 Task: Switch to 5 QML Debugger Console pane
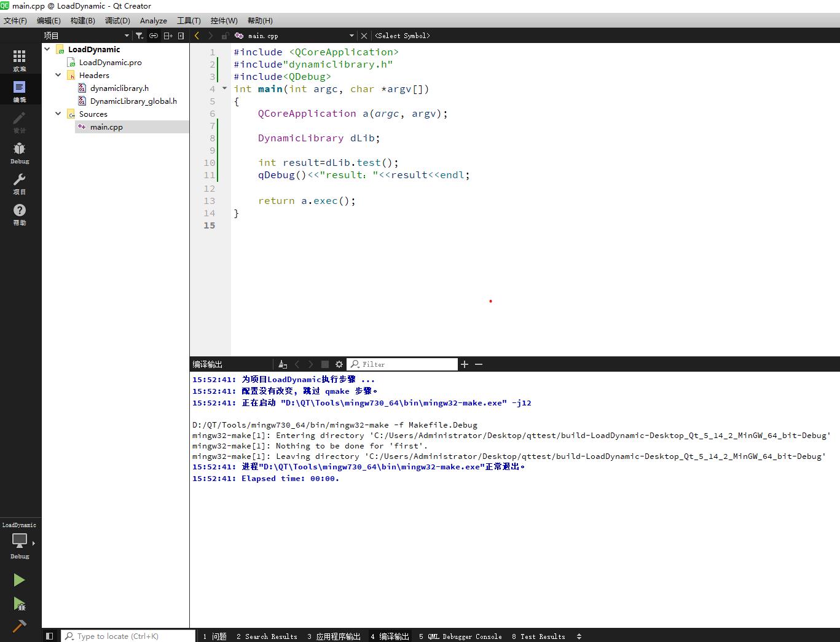[x=460, y=636]
